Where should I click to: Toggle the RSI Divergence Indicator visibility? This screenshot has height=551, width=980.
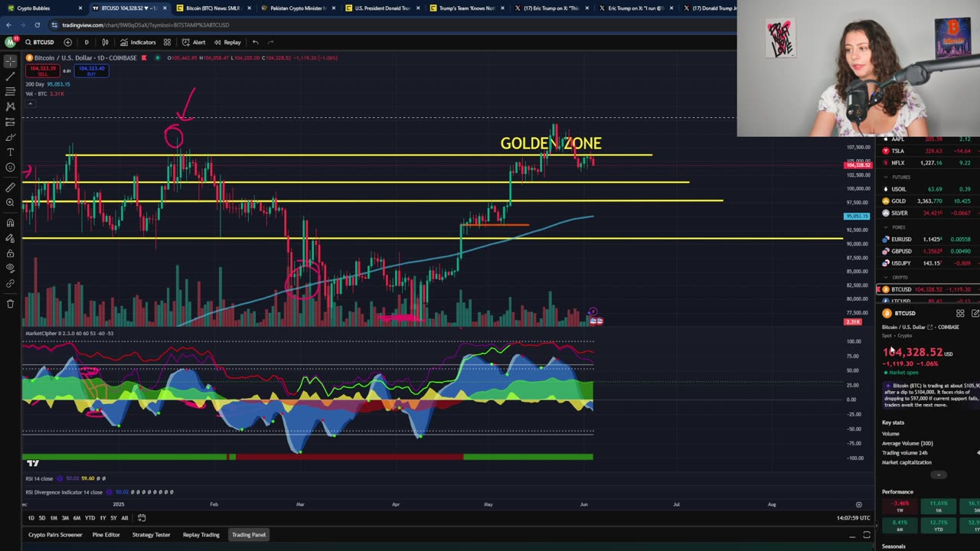[x=108, y=492]
